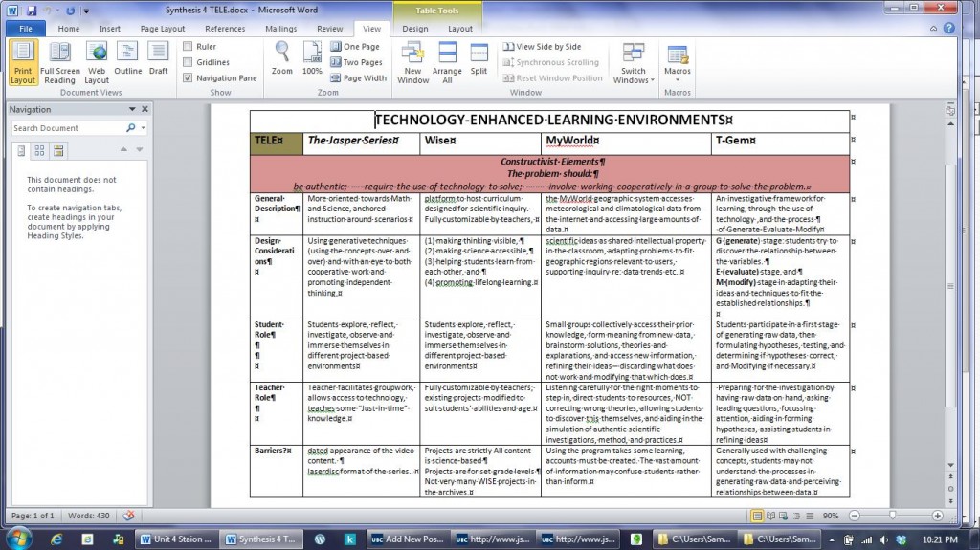Open the Zoom dialog magnifier
This screenshot has height=550, width=980.
[x=282, y=58]
